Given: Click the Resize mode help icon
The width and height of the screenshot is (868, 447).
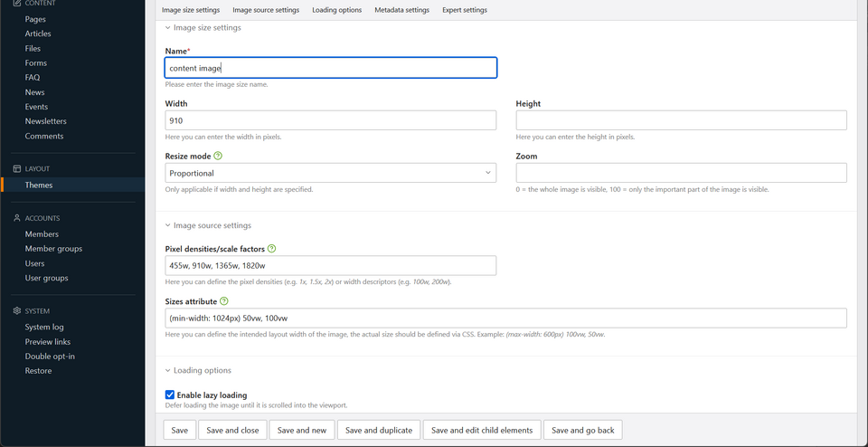Looking at the screenshot, I should pyautogui.click(x=218, y=156).
